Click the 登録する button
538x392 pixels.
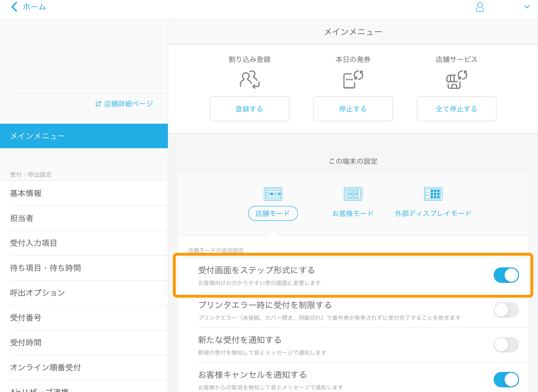coord(249,109)
